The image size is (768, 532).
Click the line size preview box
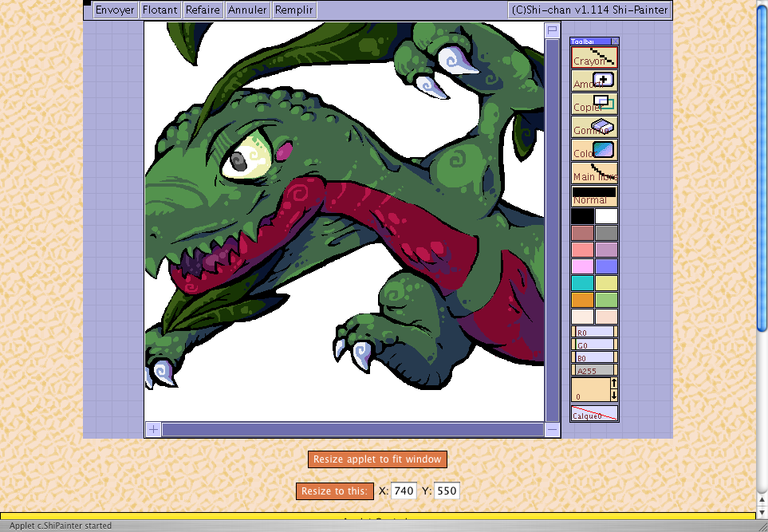click(x=591, y=389)
